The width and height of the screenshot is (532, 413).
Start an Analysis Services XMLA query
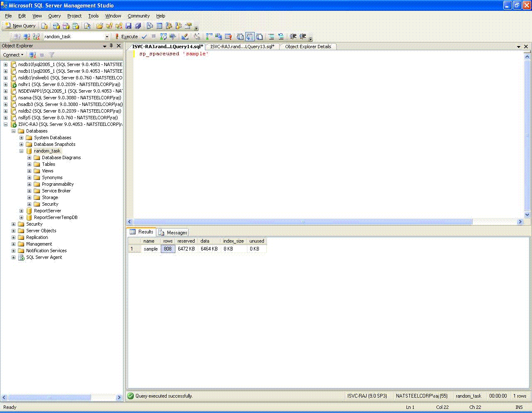[76, 26]
